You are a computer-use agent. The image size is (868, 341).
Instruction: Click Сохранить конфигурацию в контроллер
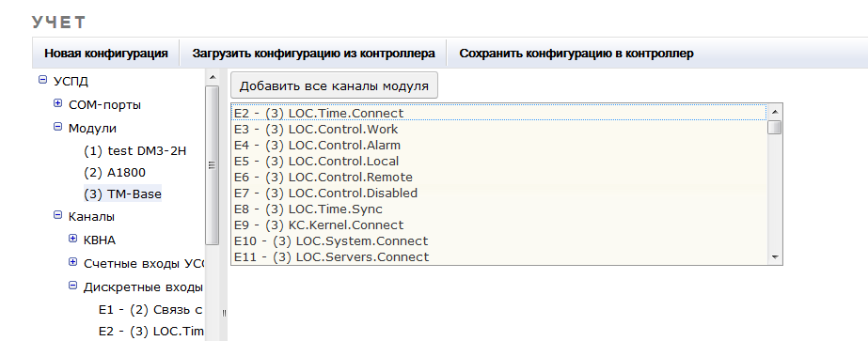tap(576, 54)
